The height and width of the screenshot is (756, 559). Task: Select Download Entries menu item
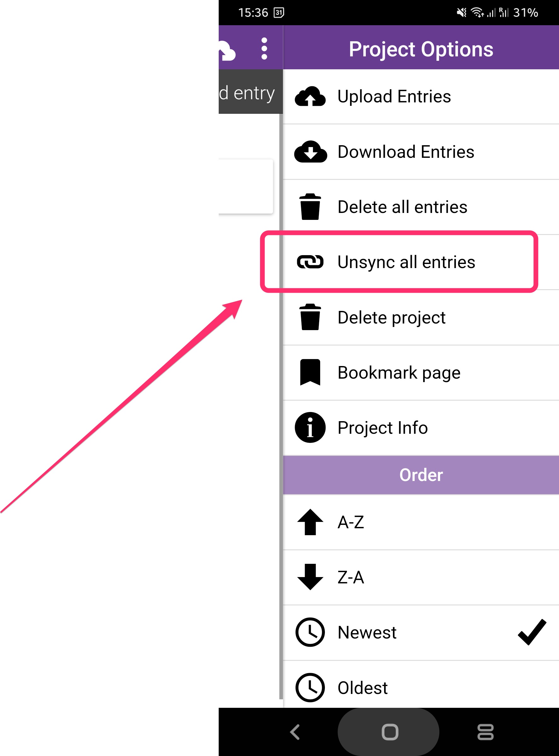click(406, 152)
